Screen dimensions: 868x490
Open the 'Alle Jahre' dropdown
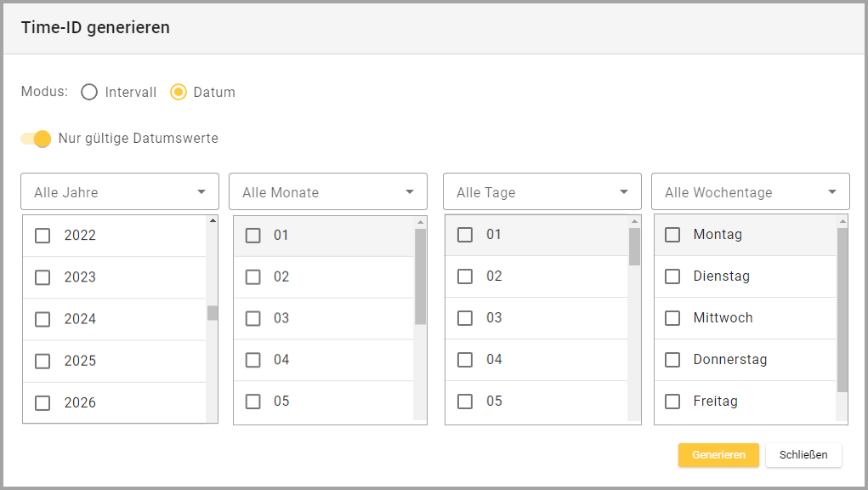click(x=120, y=192)
